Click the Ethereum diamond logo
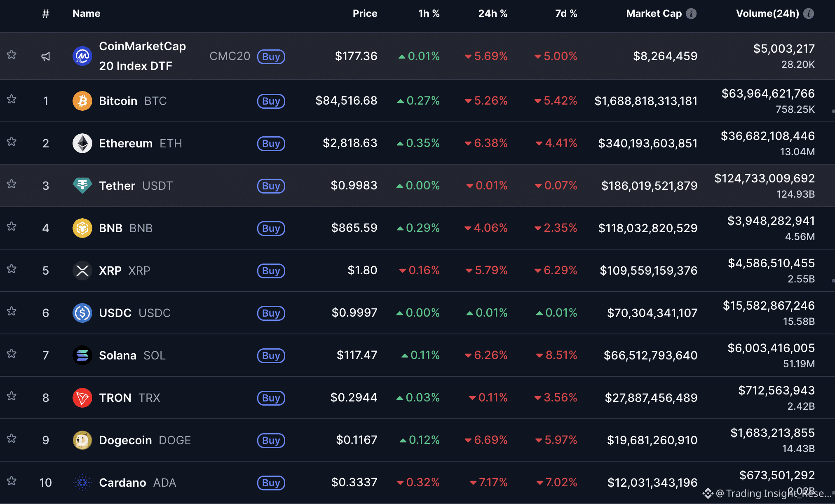This screenshot has width=835, height=504. [82, 143]
